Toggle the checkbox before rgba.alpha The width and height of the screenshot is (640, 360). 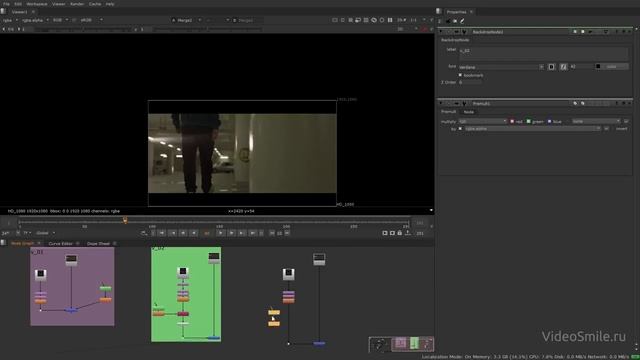[460, 129]
